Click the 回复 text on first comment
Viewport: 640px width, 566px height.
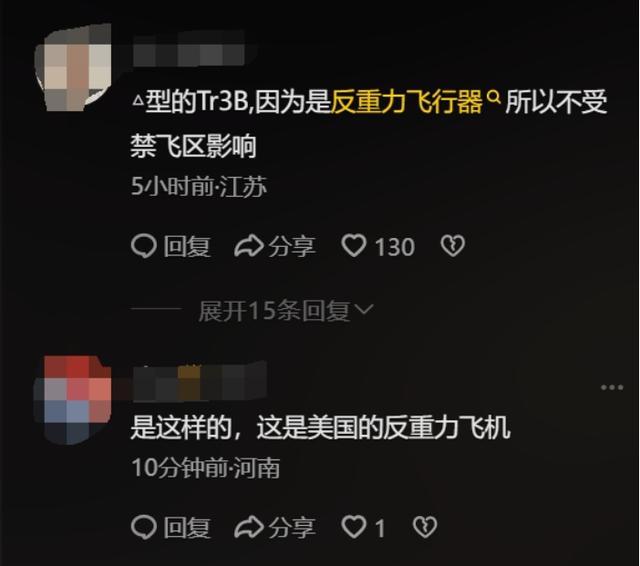tap(187, 246)
